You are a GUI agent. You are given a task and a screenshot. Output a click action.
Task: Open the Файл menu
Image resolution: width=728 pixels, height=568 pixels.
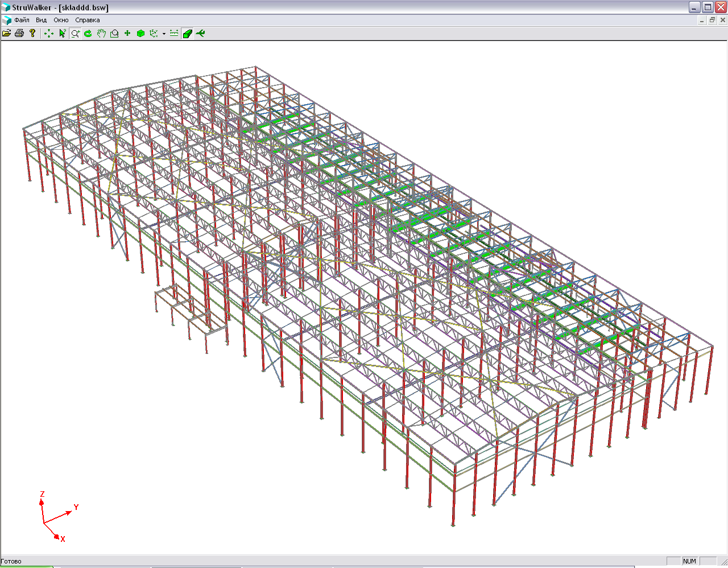tap(22, 20)
